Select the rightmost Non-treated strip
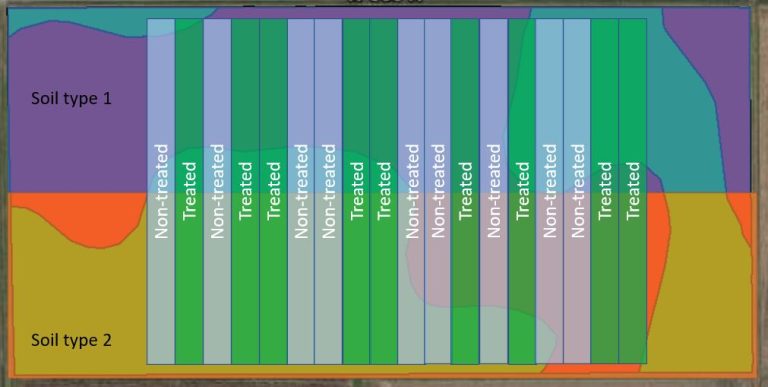Viewport: 768px width, 387px height. 577,192
